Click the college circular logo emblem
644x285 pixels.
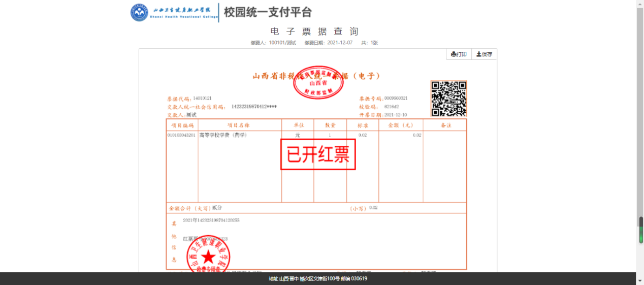(x=139, y=13)
